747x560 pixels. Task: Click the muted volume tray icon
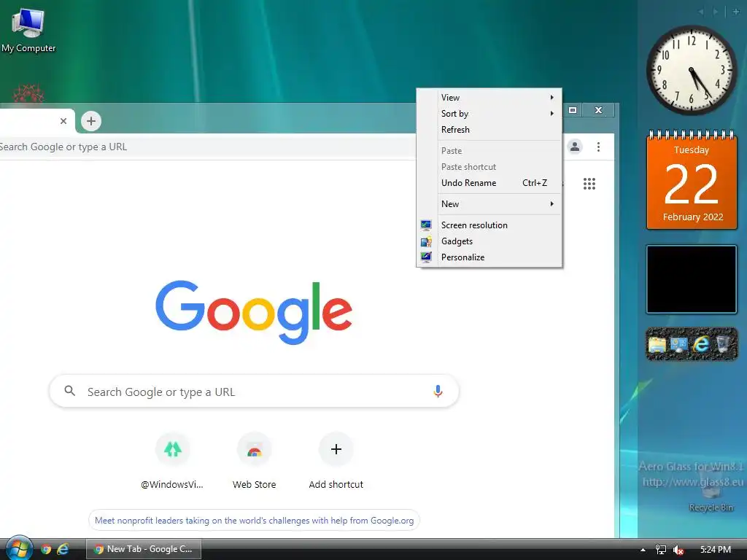click(678, 550)
